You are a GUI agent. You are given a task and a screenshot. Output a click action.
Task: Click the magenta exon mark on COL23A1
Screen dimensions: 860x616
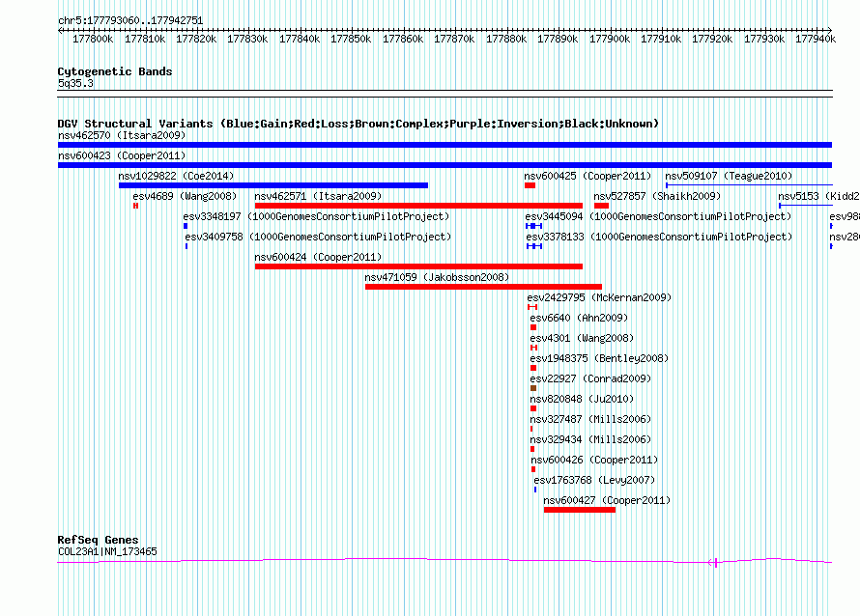coord(716,562)
